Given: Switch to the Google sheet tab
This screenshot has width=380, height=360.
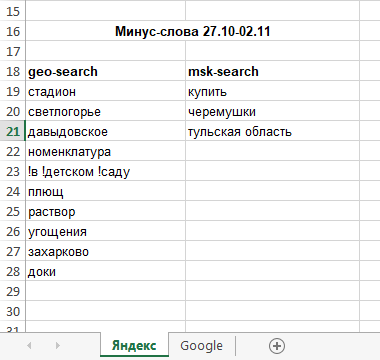Looking at the screenshot, I should 201,346.
